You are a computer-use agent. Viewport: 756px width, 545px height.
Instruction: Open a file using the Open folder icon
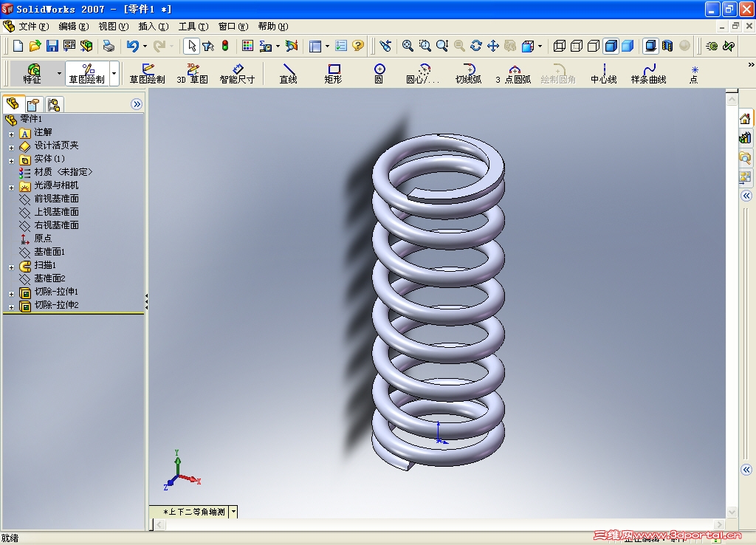(35, 46)
